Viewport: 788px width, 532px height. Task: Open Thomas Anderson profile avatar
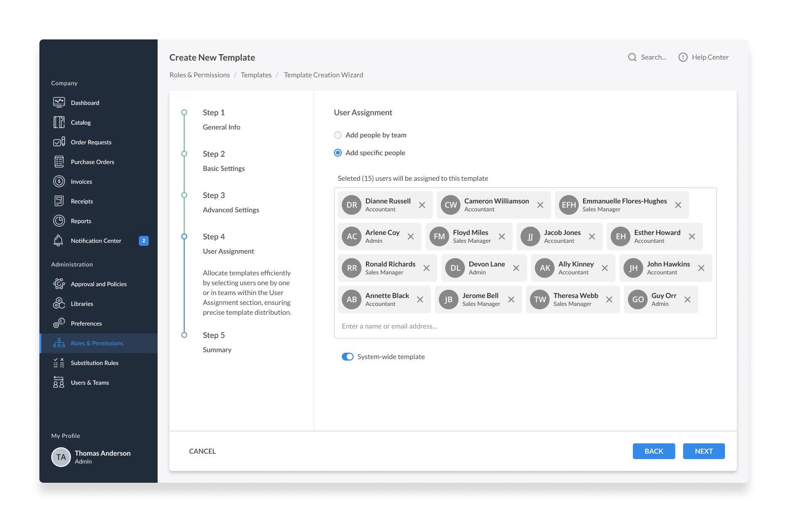pos(61,457)
